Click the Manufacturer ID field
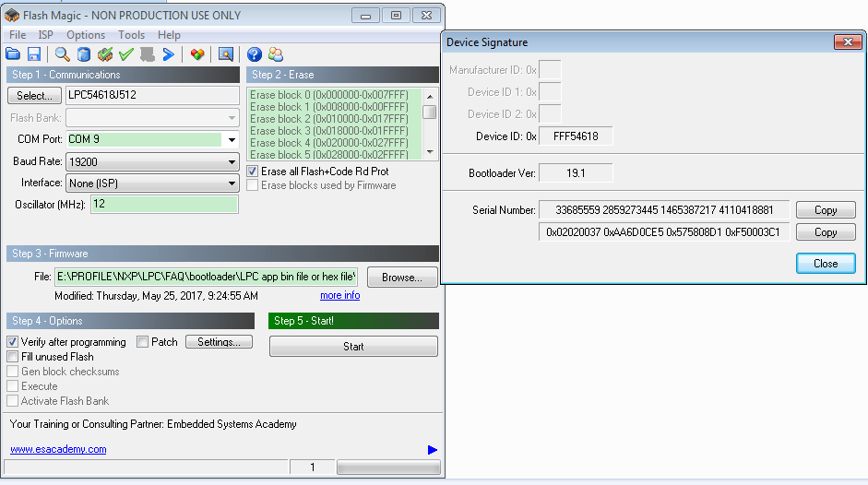Image resolution: width=868 pixels, height=485 pixels. [x=550, y=70]
